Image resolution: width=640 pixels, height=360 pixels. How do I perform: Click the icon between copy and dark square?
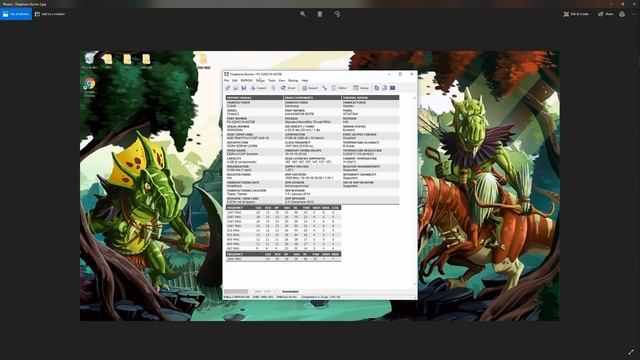(384, 88)
